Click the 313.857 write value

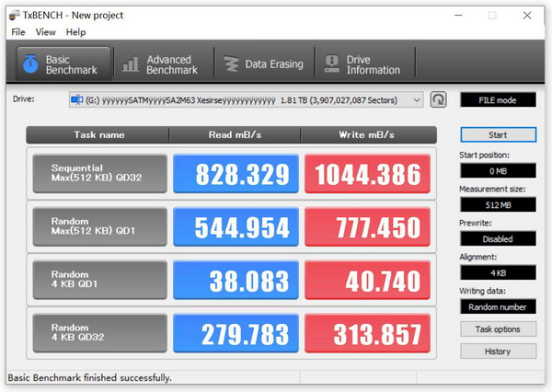tap(367, 333)
